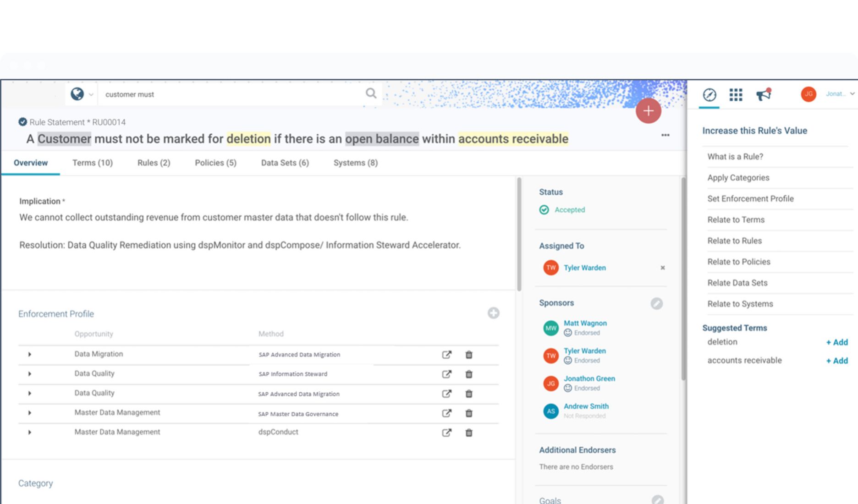Expand the SAP Master Data Governance row
The height and width of the screenshot is (504, 858).
pyautogui.click(x=30, y=413)
